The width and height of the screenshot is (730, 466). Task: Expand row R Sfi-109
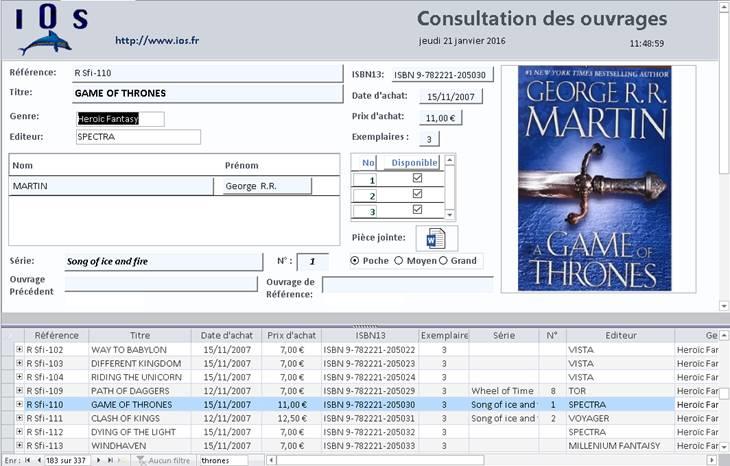click(x=19, y=390)
